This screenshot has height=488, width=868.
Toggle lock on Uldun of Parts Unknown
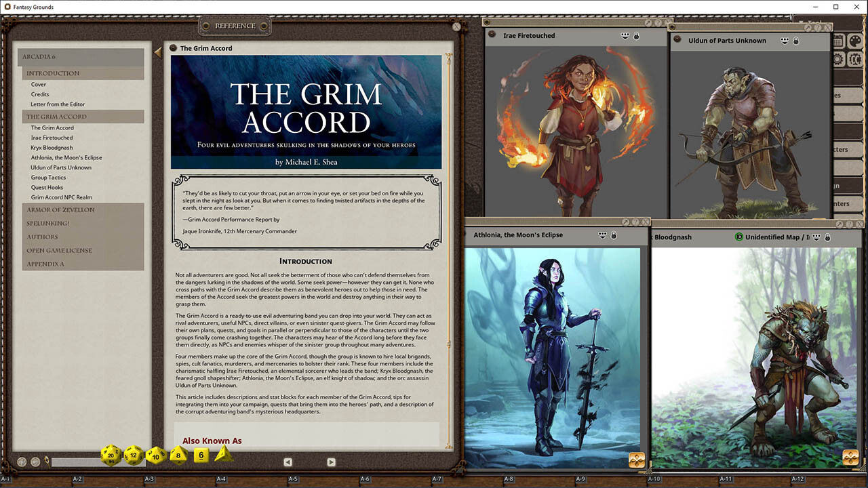tap(795, 41)
